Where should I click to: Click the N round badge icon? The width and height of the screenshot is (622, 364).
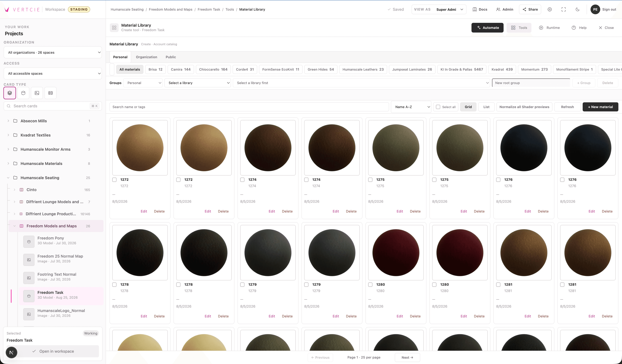(x=11, y=352)
